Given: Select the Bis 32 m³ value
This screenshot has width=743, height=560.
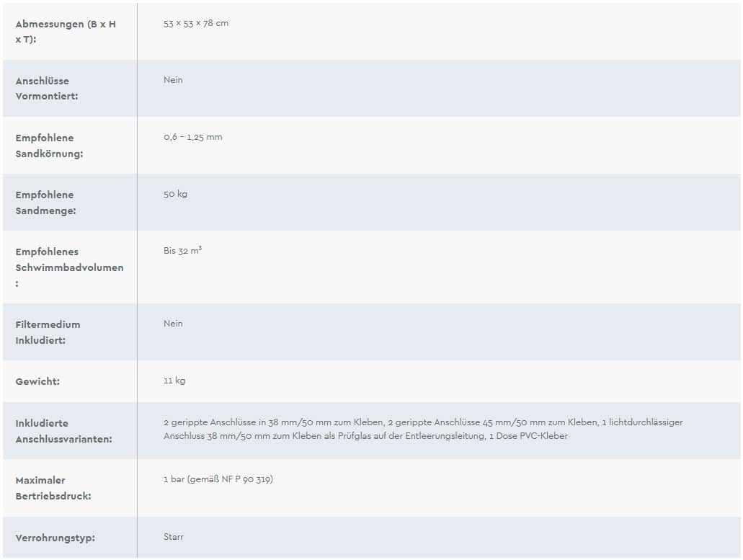Looking at the screenshot, I should click(x=182, y=251).
